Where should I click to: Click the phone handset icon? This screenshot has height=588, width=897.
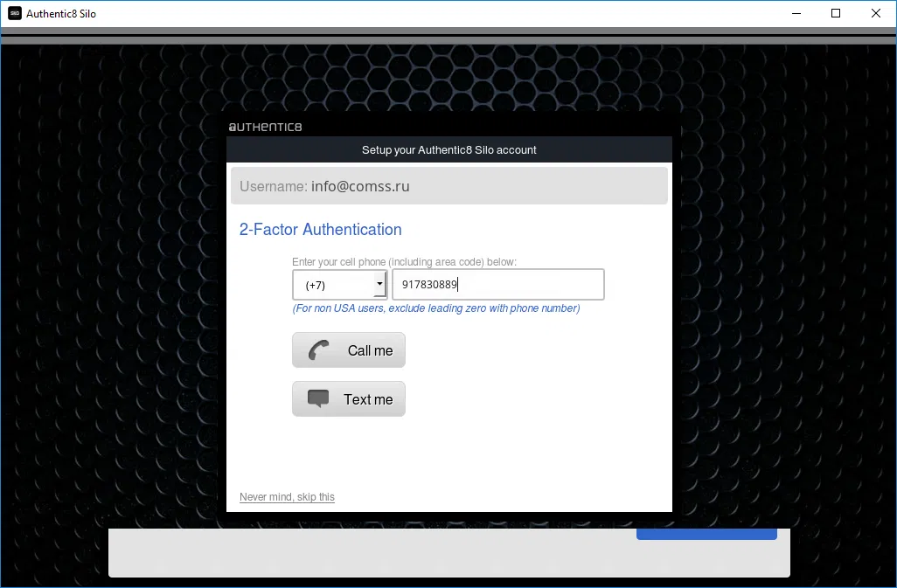point(318,350)
